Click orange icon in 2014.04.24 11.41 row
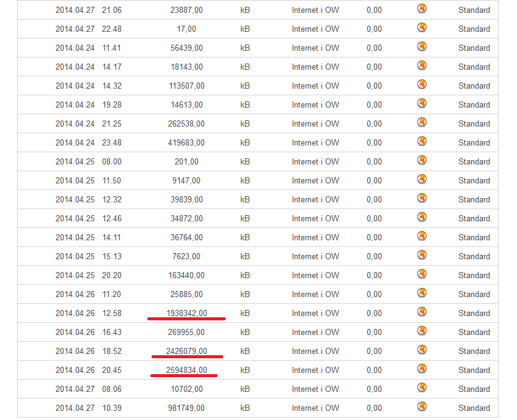517x420 pixels. (422, 46)
